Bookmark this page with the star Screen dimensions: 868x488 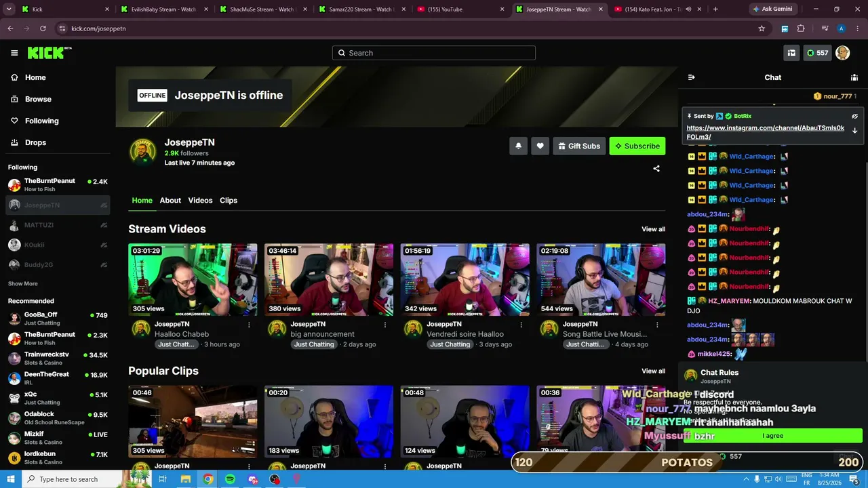(x=762, y=28)
